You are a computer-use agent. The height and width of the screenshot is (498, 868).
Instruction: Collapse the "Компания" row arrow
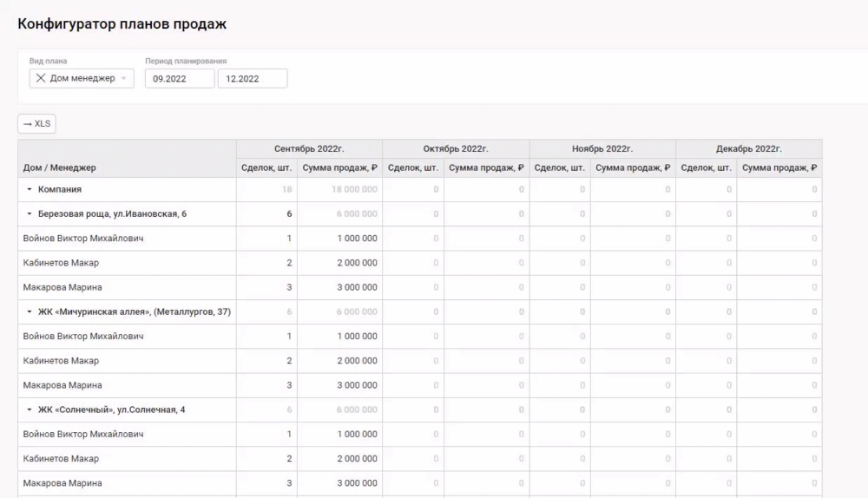tap(29, 189)
